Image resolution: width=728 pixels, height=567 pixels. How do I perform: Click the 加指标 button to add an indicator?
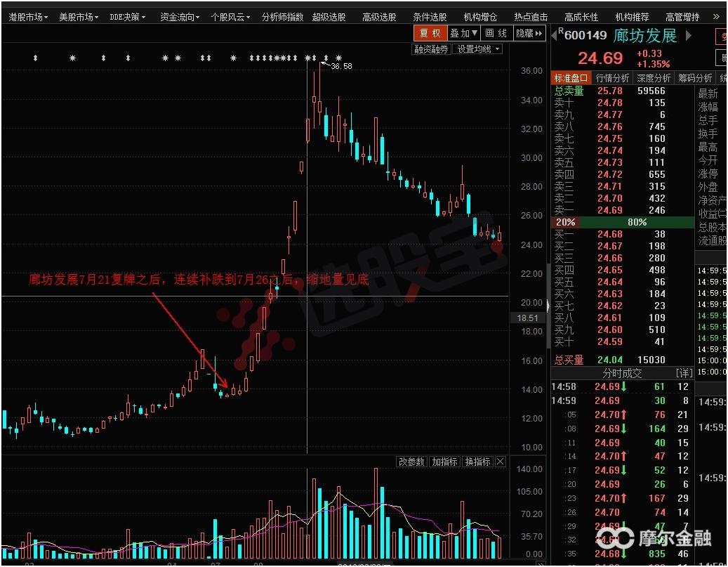click(x=444, y=462)
